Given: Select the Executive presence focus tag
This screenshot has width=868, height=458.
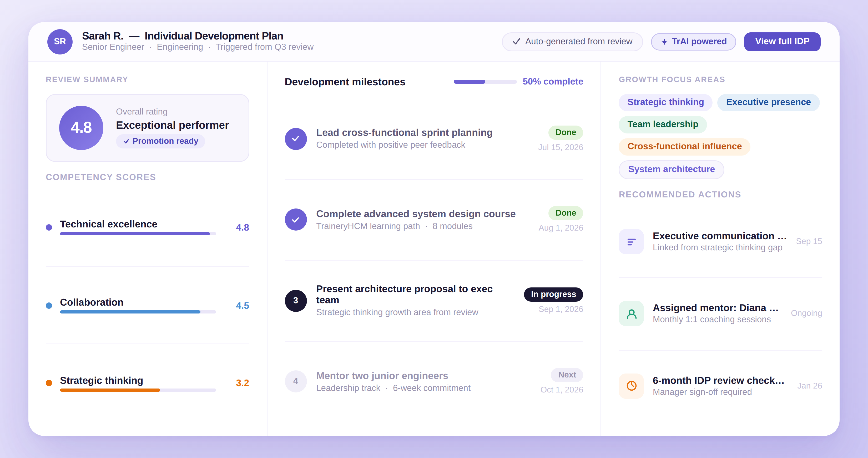Looking at the screenshot, I should pos(769,102).
